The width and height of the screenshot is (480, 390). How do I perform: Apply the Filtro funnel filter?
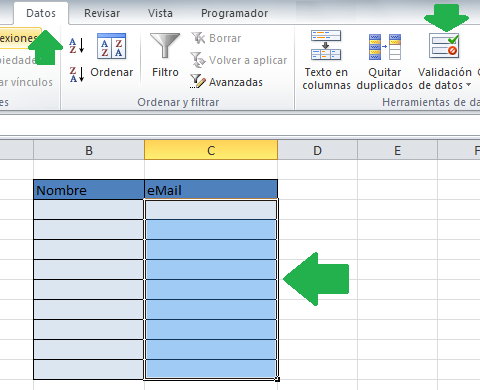click(165, 55)
